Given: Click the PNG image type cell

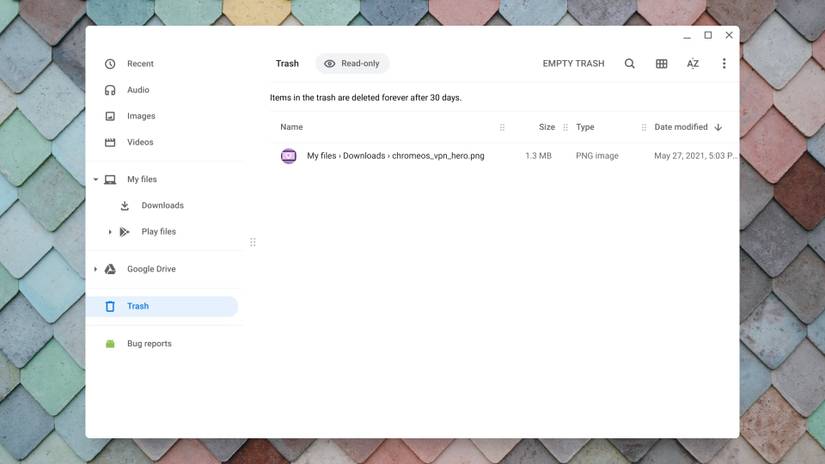Looking at the screenshot, I should [x=597, y=156].
